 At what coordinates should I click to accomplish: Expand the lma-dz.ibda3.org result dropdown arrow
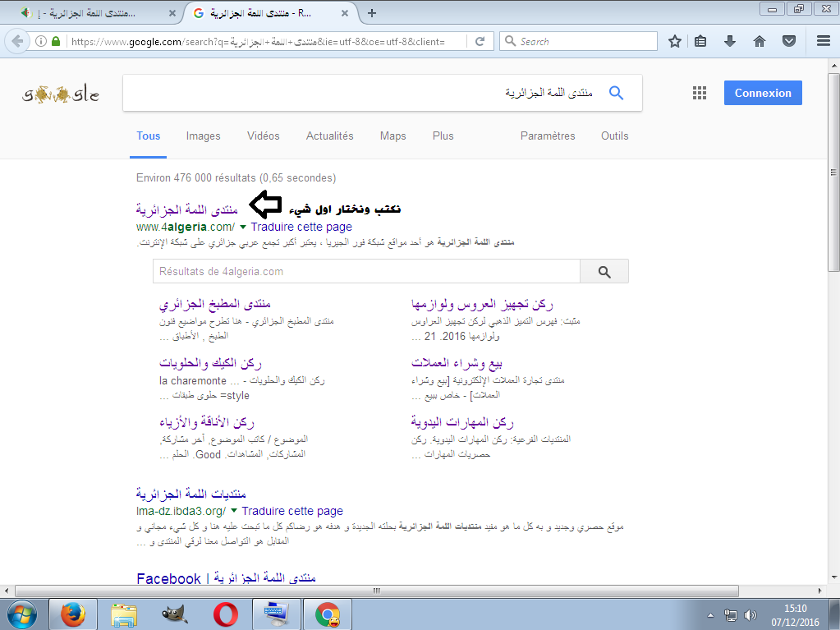click(234, 512)
